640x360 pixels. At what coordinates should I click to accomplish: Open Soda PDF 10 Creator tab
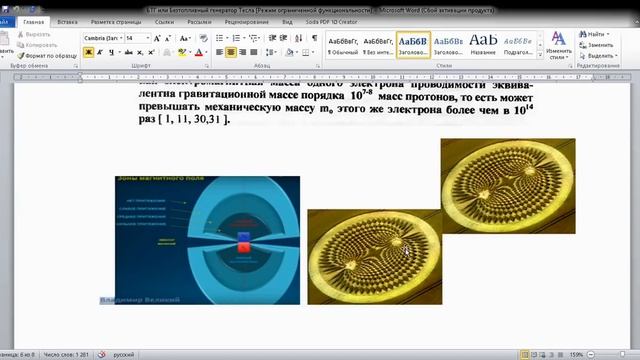click(x=331, y=22)
